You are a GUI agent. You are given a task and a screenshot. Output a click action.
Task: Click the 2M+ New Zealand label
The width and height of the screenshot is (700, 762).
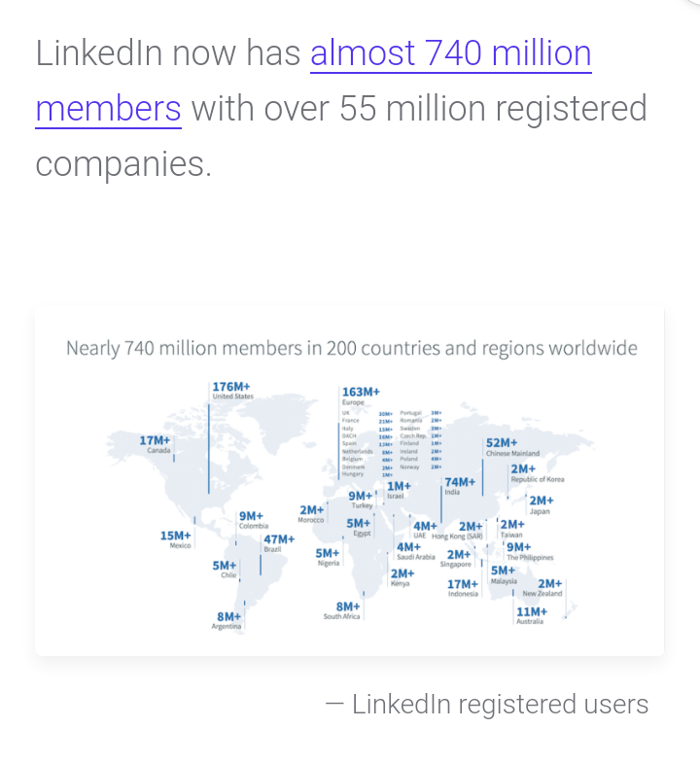pos(547,587)
